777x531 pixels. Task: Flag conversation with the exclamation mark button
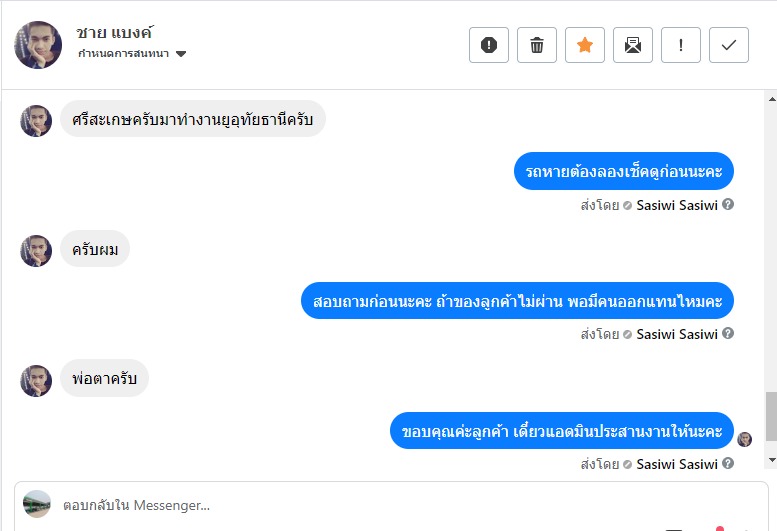tap(681, 45)
